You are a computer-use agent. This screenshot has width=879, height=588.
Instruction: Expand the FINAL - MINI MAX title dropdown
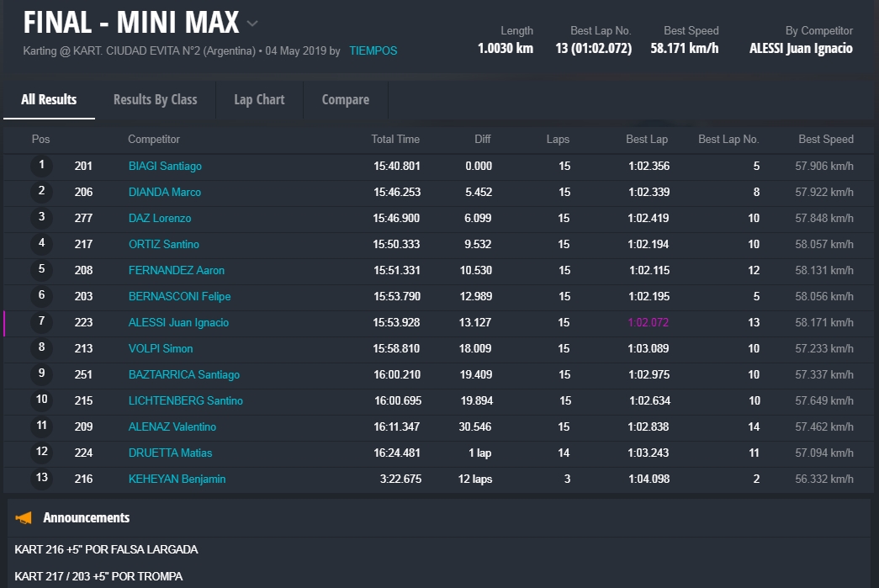(x=252, y=24)
